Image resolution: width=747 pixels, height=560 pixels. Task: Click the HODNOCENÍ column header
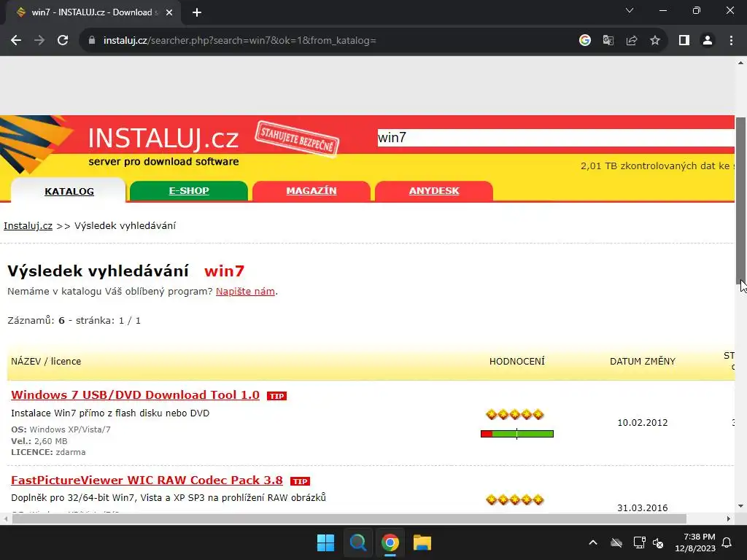(517, 362)
